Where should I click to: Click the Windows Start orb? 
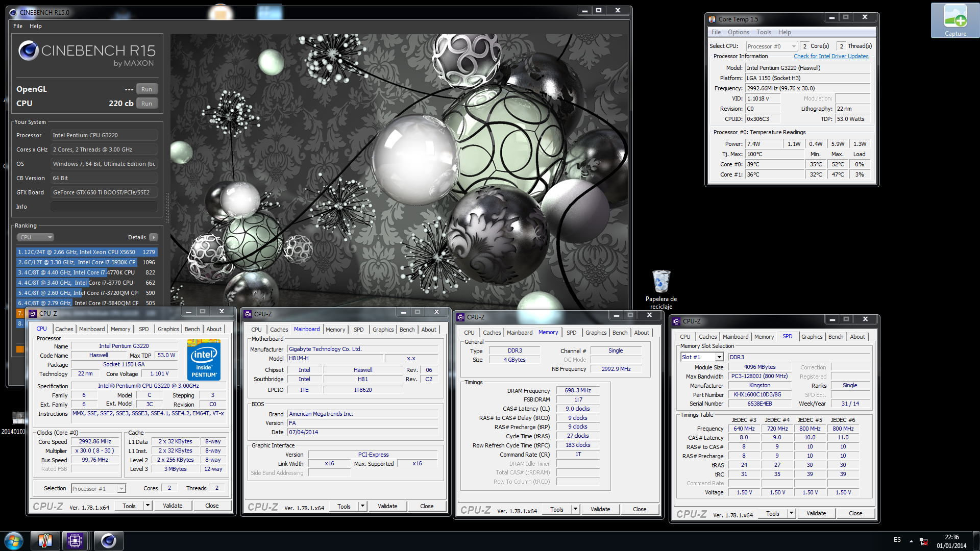coord(14,541)
